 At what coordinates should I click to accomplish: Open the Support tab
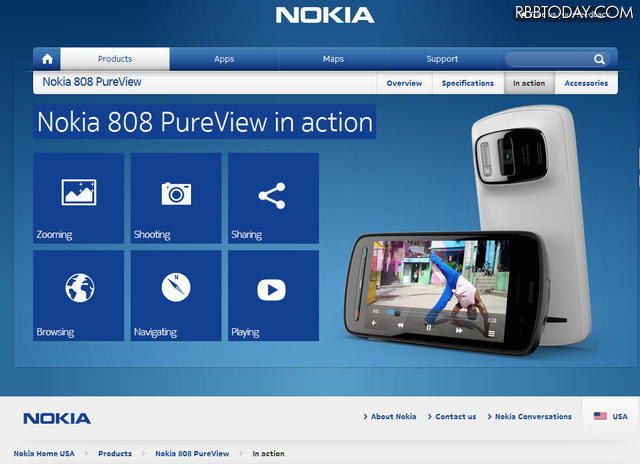click(442, 59)
